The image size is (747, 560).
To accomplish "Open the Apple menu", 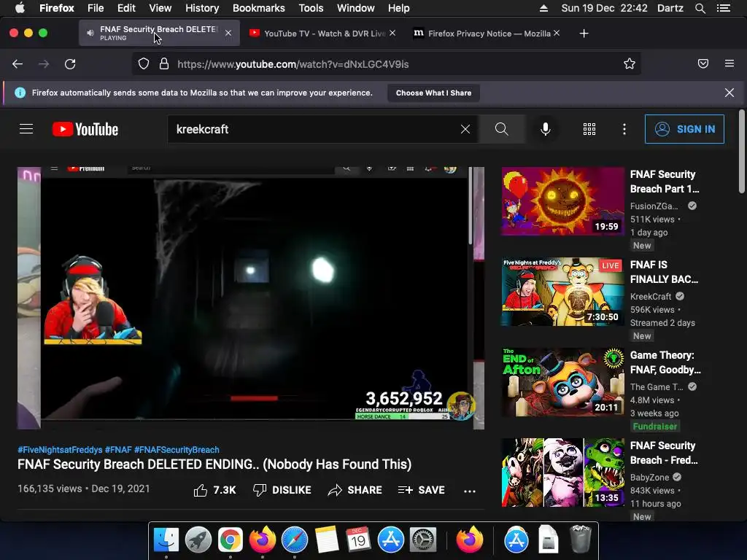I will [20, 8].
